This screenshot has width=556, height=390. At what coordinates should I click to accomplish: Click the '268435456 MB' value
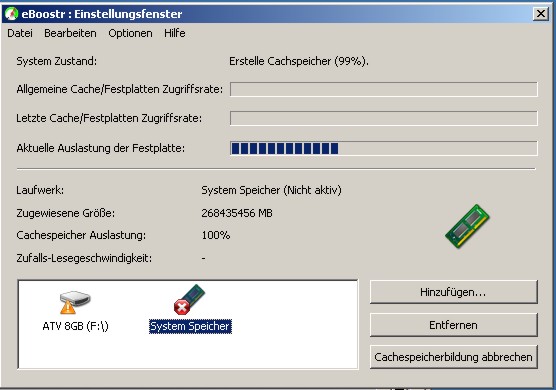point(237,213)
